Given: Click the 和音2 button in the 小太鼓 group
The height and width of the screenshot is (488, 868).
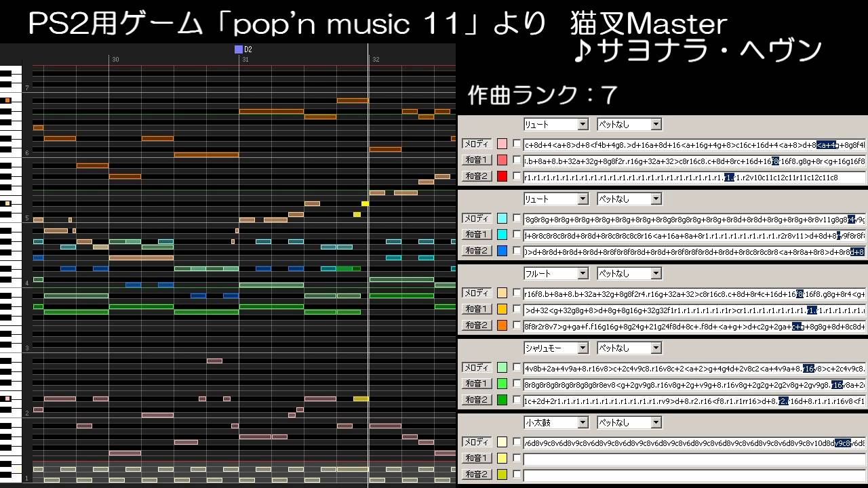Looking at the screenshot, I should pos(476,474).
